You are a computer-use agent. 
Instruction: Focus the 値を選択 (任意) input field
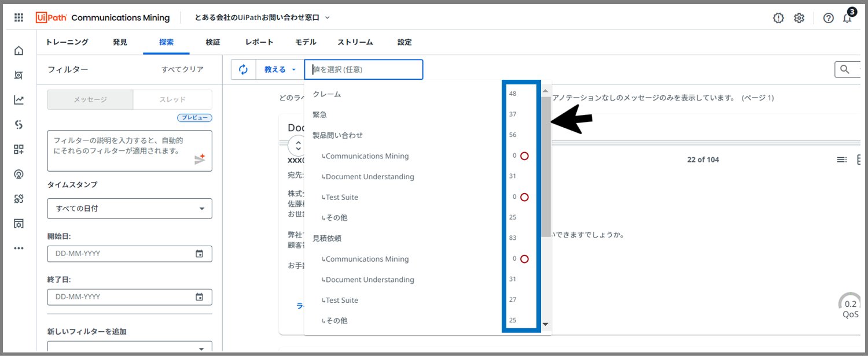pos(364,69)
